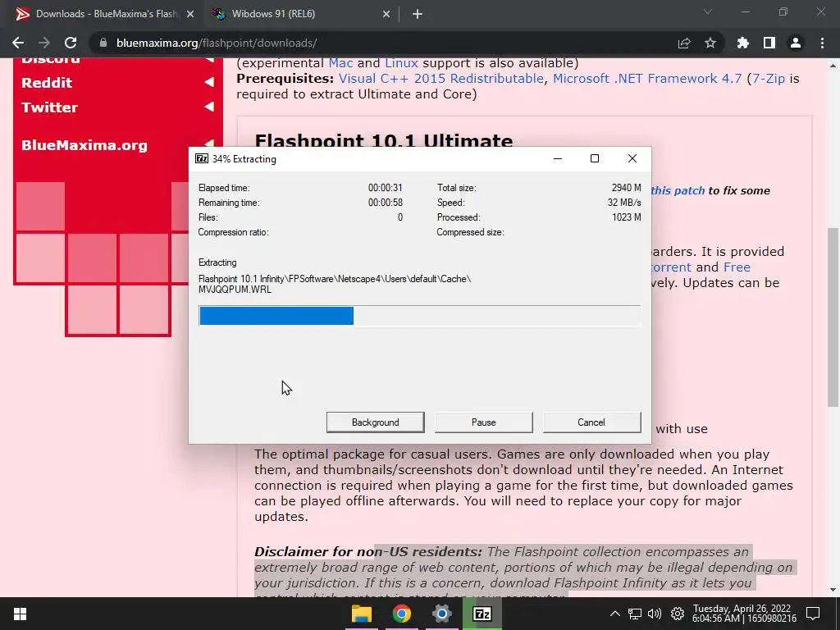Open the 'this patch' link

(x=678, y=190)
